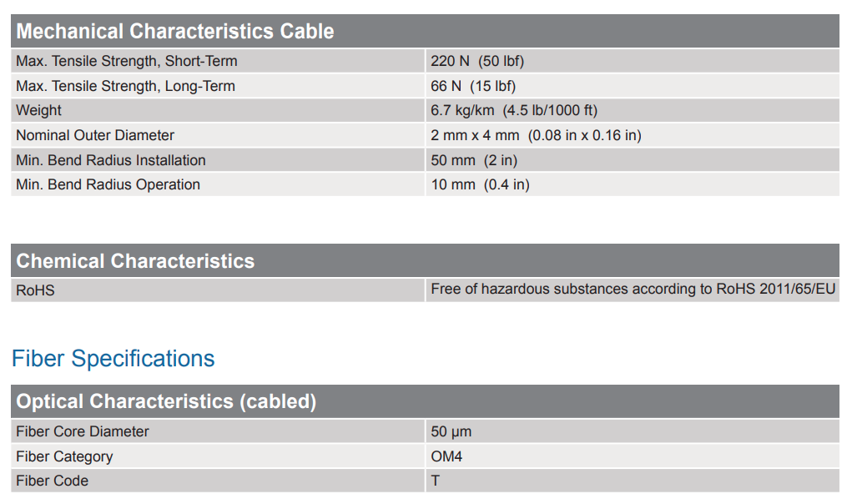Select the Weight row label
The height and width of the screenshot is (504, 852).
38,110
